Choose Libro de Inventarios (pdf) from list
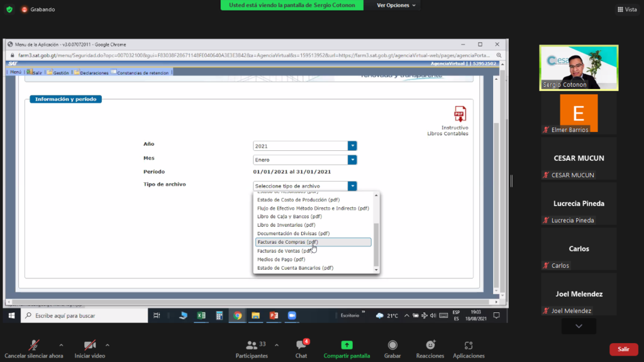644x362 pixels. [x=286, y=225]
